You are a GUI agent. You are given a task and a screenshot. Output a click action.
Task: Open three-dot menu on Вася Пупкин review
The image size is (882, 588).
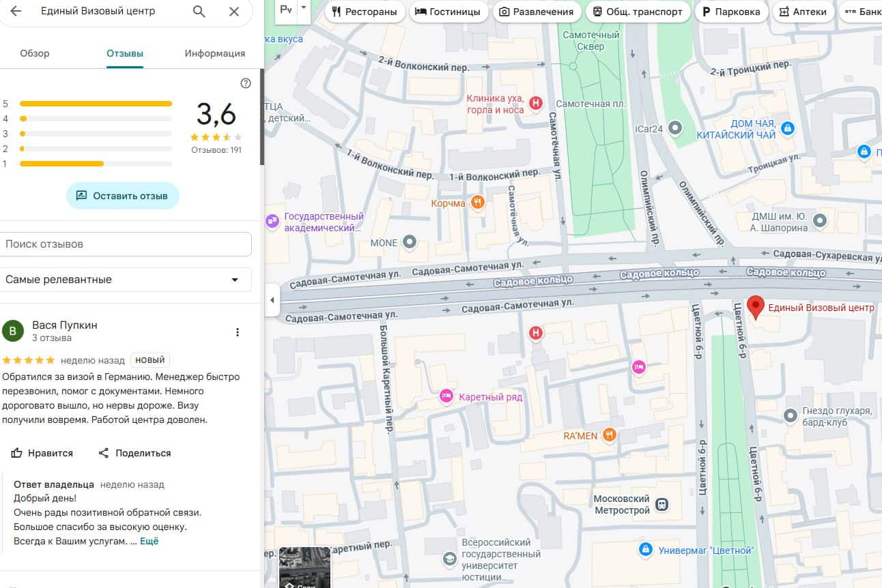(x=238, y=332)
